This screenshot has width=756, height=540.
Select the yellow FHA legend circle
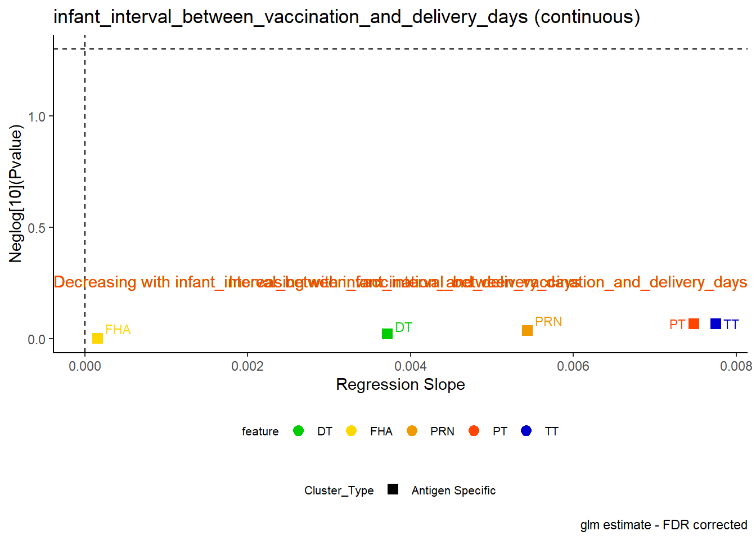[x=352, y=431]
